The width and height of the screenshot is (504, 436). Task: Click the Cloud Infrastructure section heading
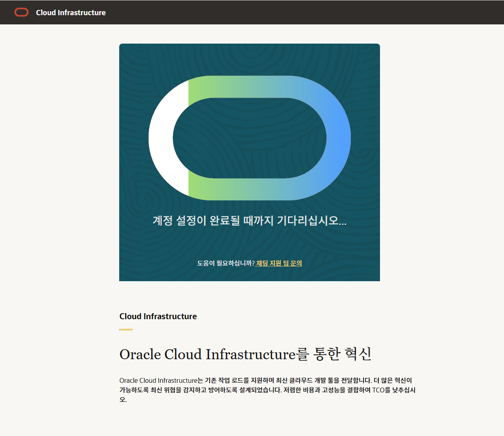[158, 316]
